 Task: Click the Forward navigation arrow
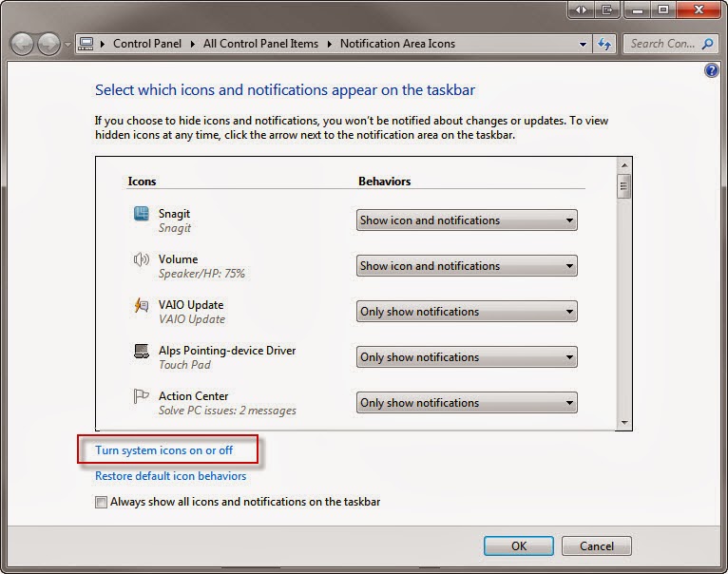48,44
